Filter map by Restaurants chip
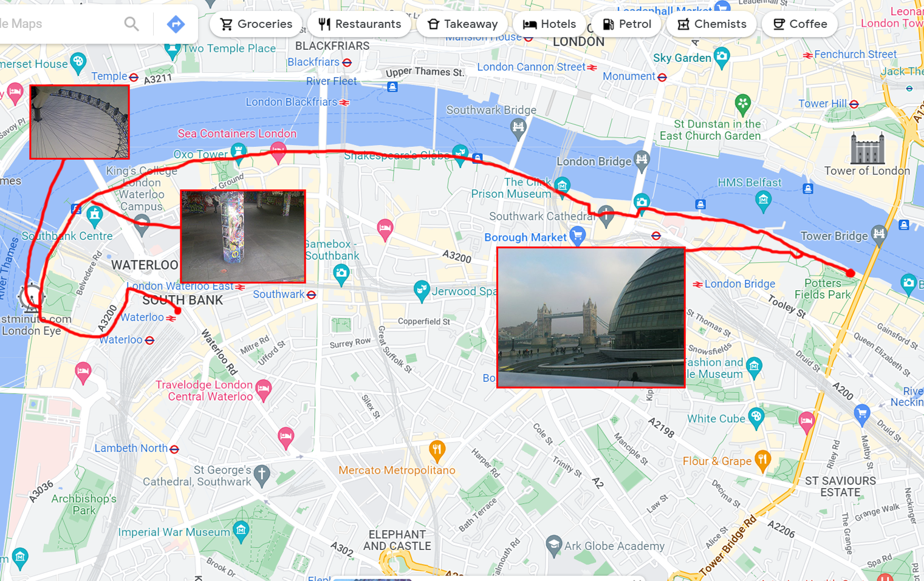Image resolution: width=924 pixels, height=581 pixels. point(360,24)
